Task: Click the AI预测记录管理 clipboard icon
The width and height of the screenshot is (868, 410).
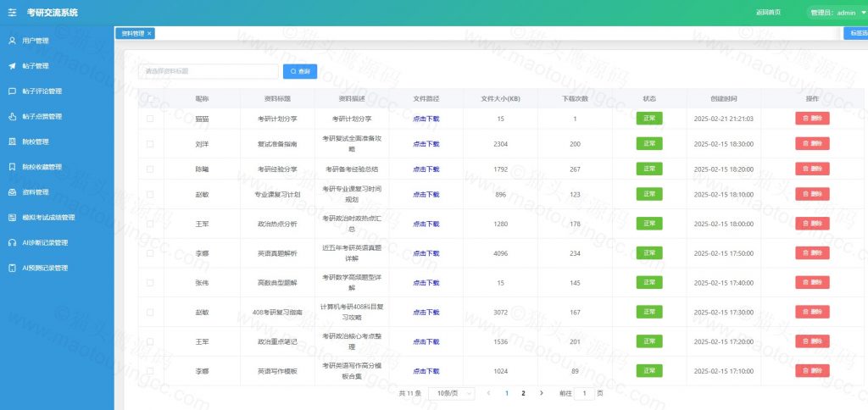Action: [12, 269]
